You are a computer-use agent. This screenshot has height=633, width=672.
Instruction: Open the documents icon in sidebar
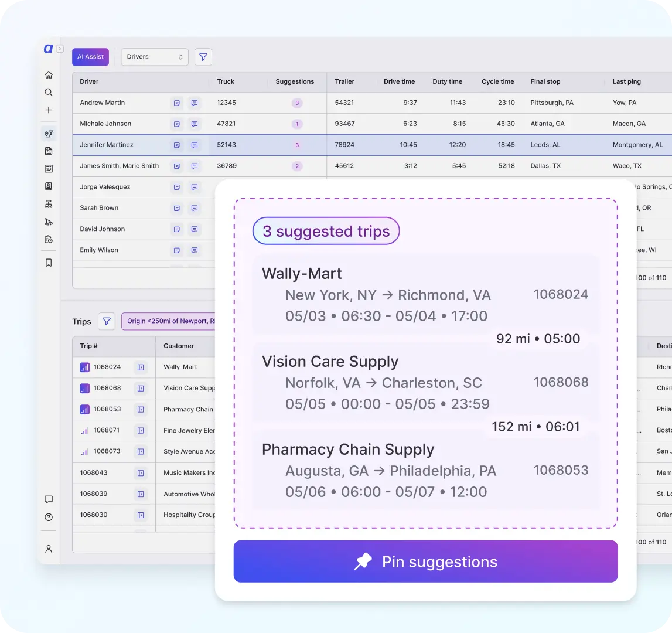[x=49, y=151]
